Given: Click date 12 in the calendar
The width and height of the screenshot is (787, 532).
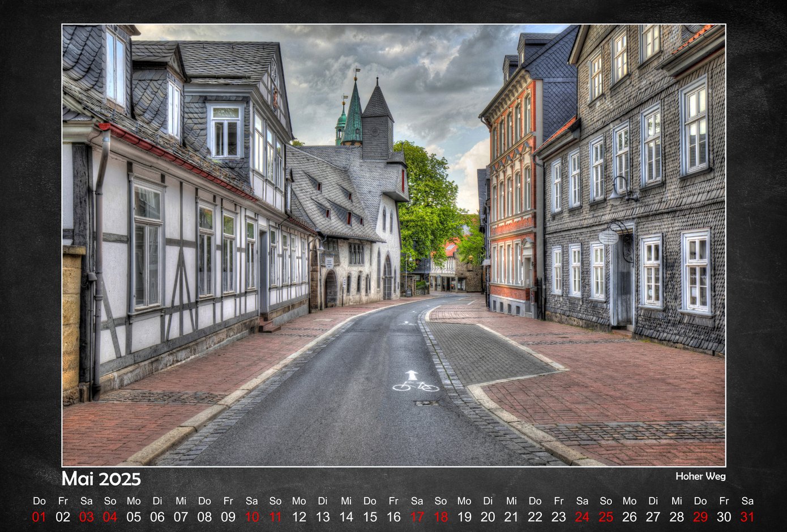Looking at the screenshot, I should pyautogui.click(x=299, y=517).
